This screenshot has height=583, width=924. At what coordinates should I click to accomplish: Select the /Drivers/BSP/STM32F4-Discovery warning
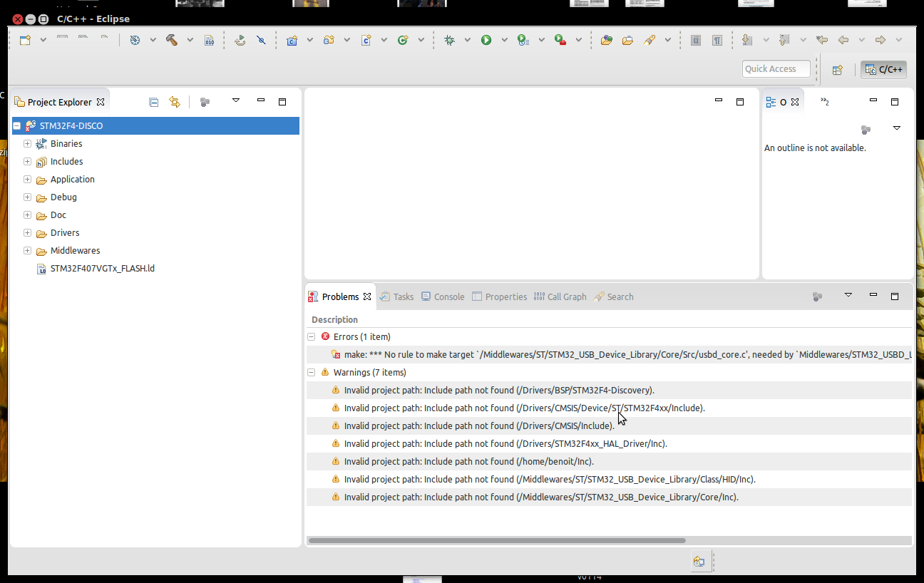[x=609, y=390]
